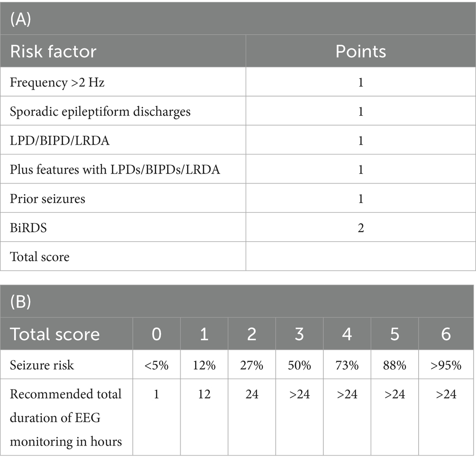This screenshot has height=464, width=476.
Task: Click the "(B)" table title bar
Action: [237, 302]
